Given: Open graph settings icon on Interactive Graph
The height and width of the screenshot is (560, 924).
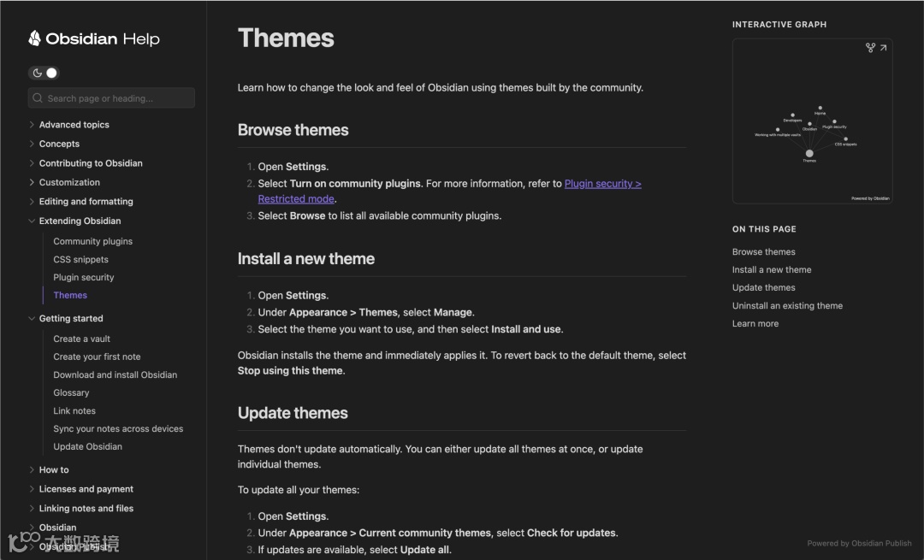Looking at the screenshot, I should pyautogui.click(x=870, y=48).
